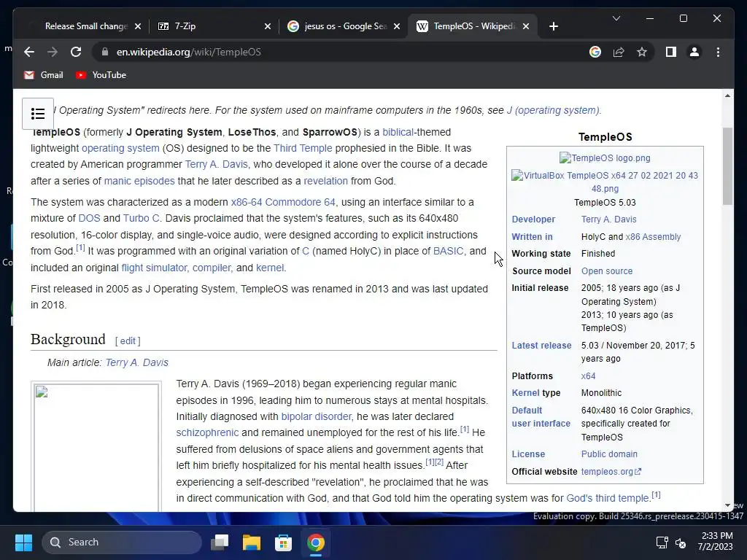Reload the TempleOS Wikipedia page
Viewport: 747px width, 560px height.
pos(76,52)
